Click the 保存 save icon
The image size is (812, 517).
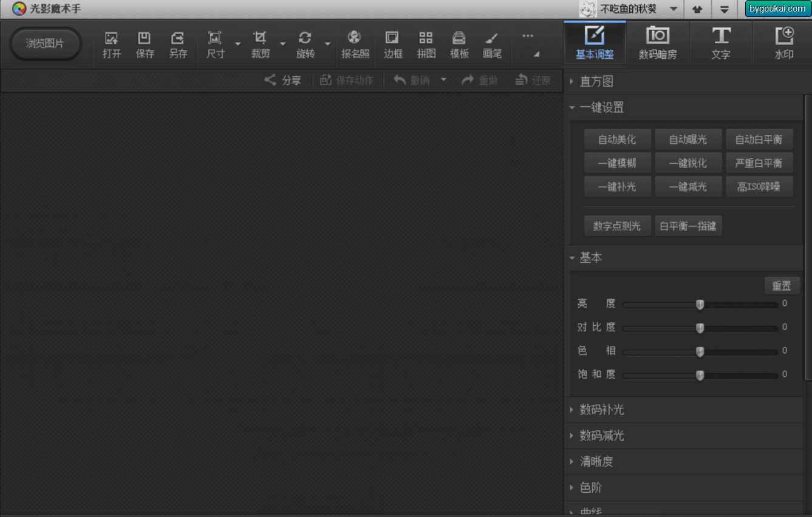(145, 46)
